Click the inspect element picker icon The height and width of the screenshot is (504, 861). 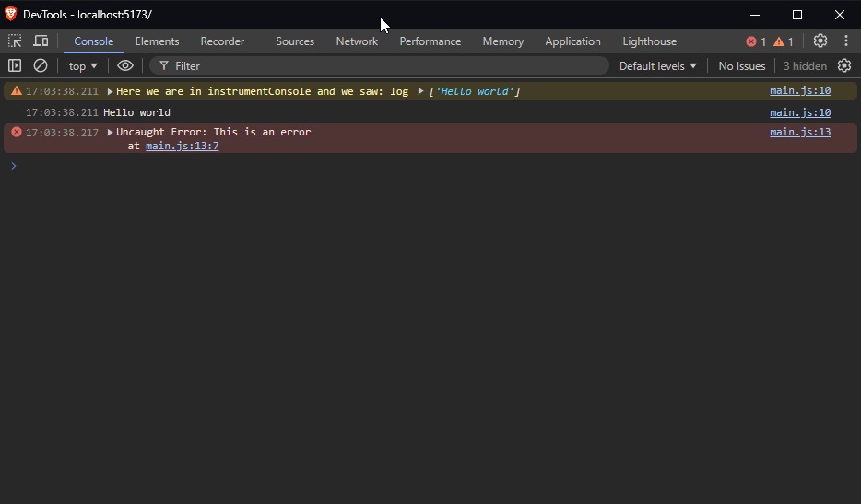[x=15, y=41]
